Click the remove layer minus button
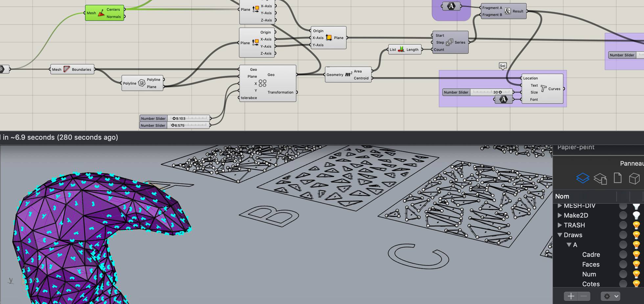 583,296
